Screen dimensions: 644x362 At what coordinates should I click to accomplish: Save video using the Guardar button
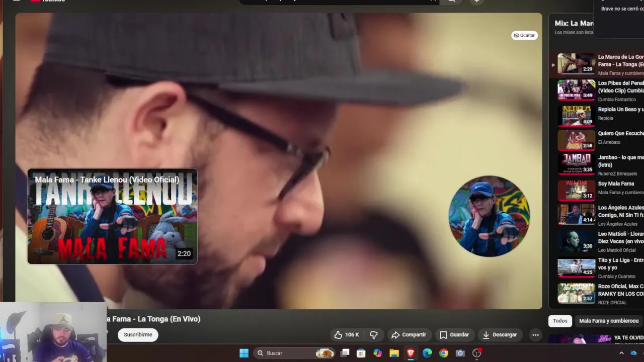click(454, 335)
